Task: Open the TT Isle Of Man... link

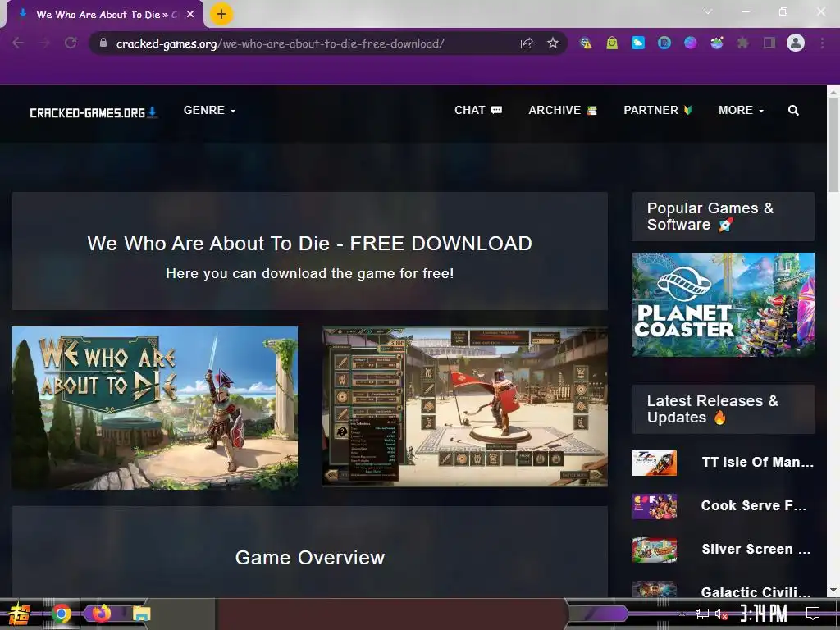Action: (757, 463)
